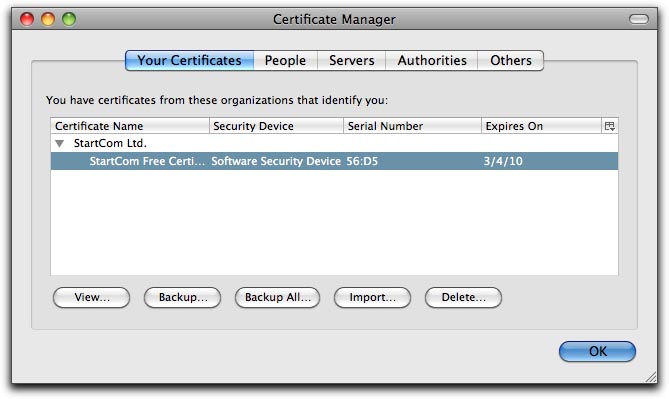Sort by Expires On column header
This screenshot has width=669, height=399.
coord(542,126)
